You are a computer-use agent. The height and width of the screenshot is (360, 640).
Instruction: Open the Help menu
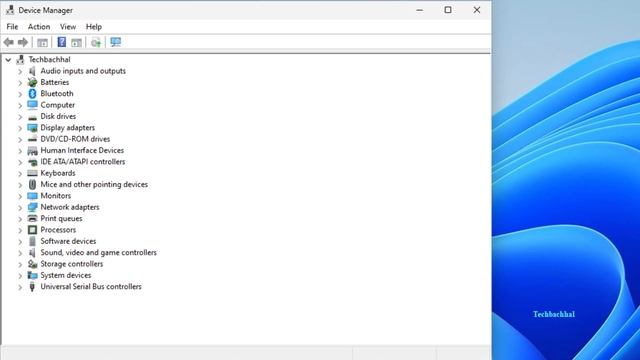click(x=93, y=27)
